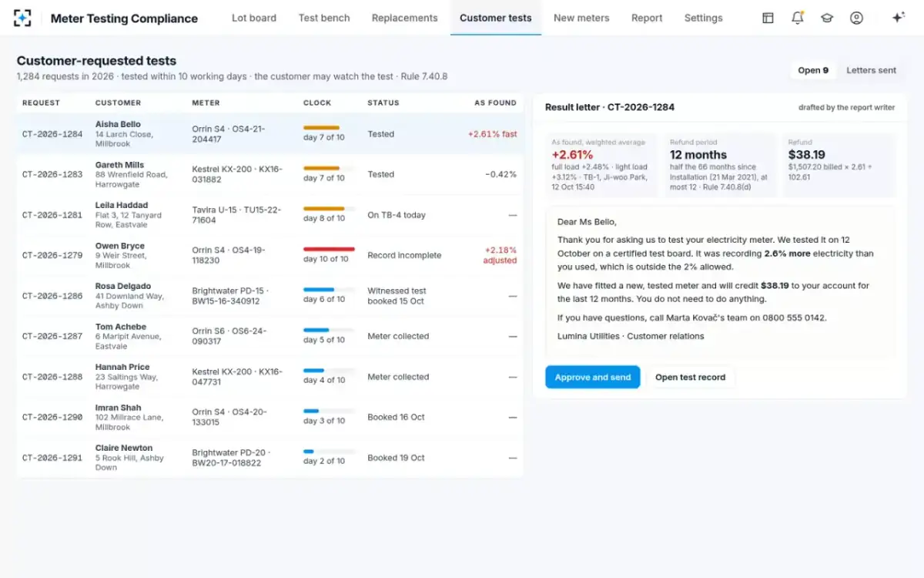Image resolution: width=924 pixels, height=578 pixels.
Task: Open the notifications bell
Action: pos(798,18)
